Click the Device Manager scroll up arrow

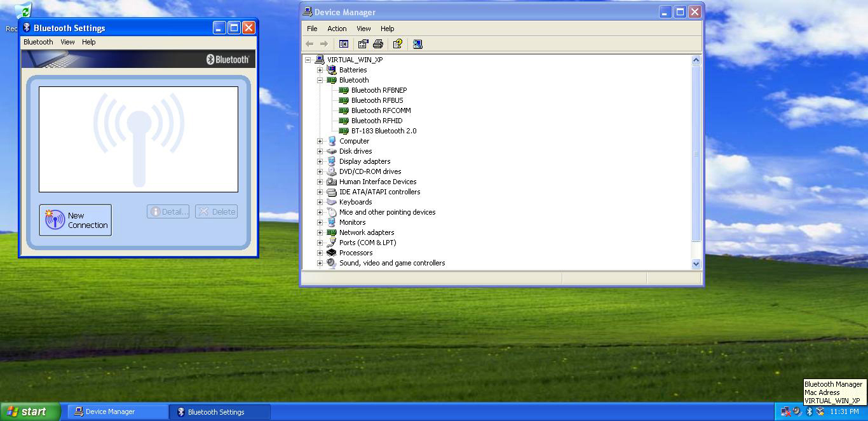[696, 60]
